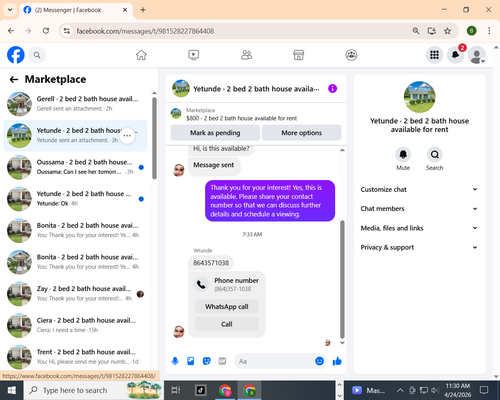Choose a sticker icon in composer
The height and width of the screenshot is (400, 500).
[207, 361]
